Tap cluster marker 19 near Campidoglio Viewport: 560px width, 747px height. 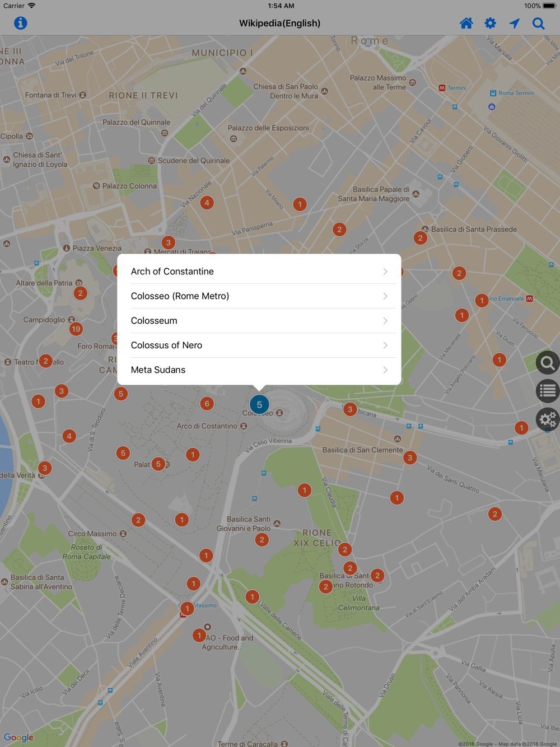click(76, 329)
